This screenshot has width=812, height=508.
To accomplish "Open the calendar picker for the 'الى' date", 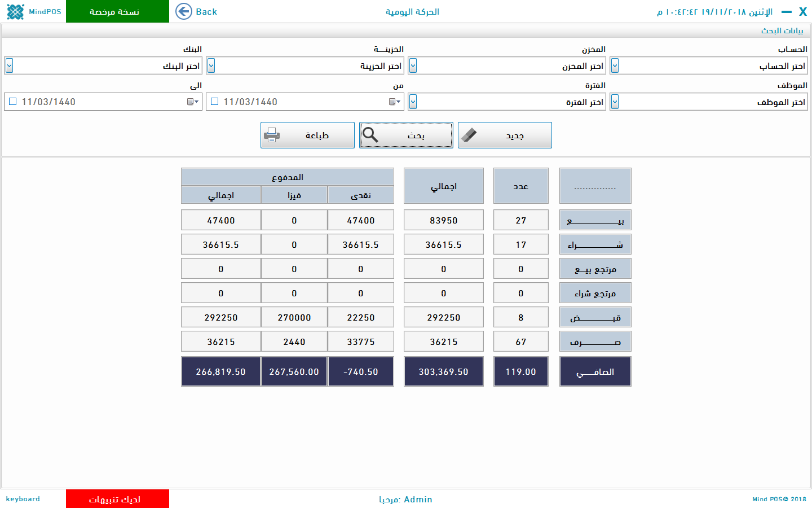I will [192, 102].
